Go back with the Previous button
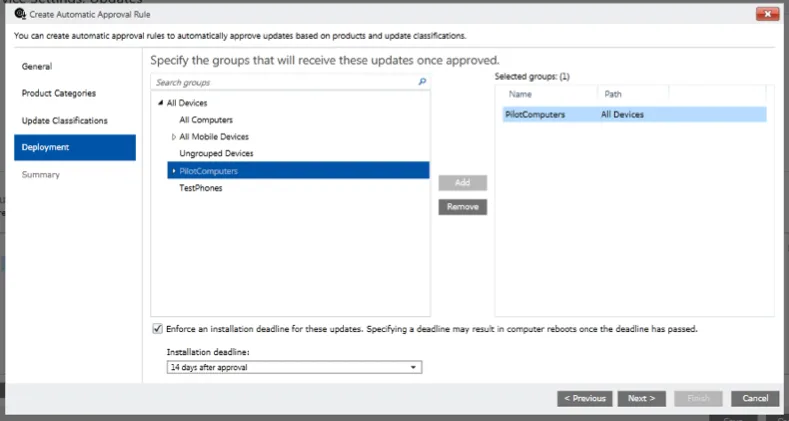The height and width of the screenshot is (421, 789). coord(585,398)
